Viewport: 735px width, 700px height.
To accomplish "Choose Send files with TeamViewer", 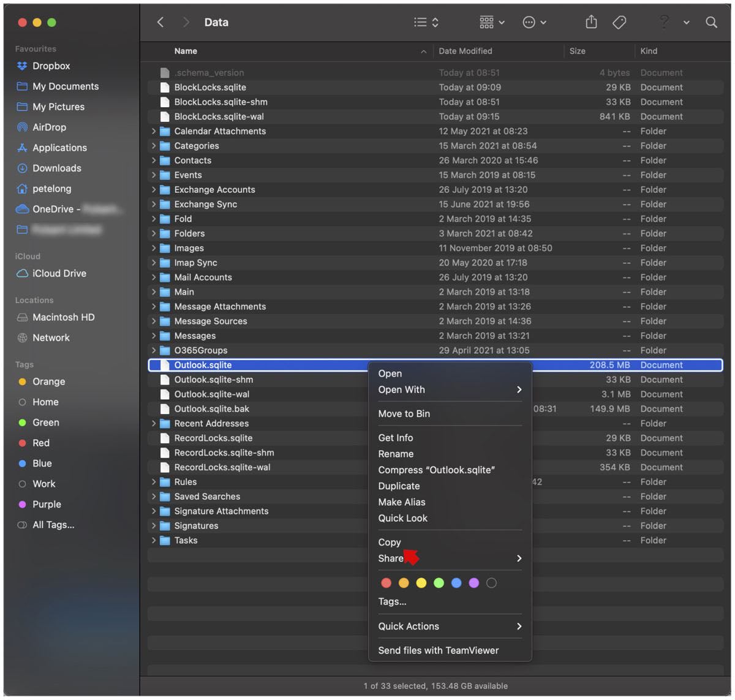I will click(450, 650).
